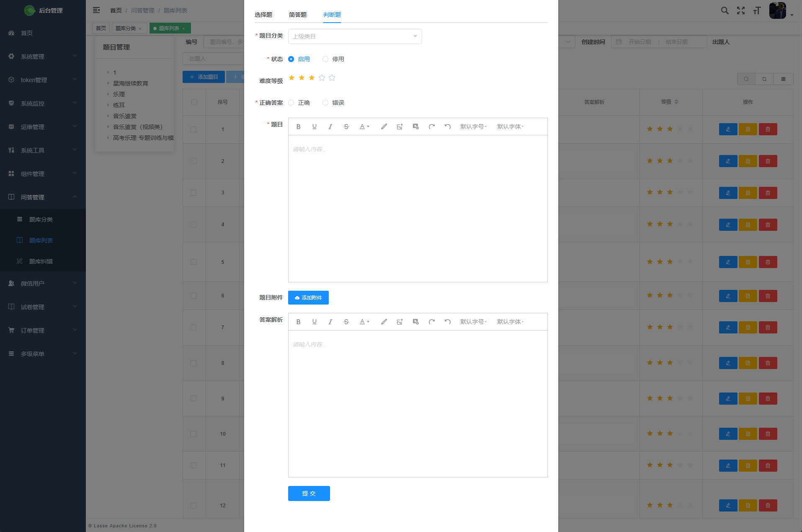Switch to 简答题 tab
This screenshot has width=802, height=532.
click(x=298, y=15)
